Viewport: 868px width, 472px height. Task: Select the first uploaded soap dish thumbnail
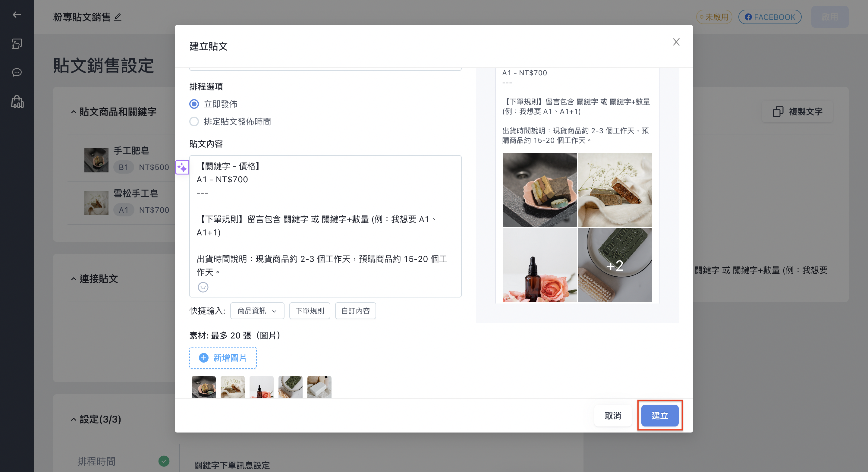(203, 387)
